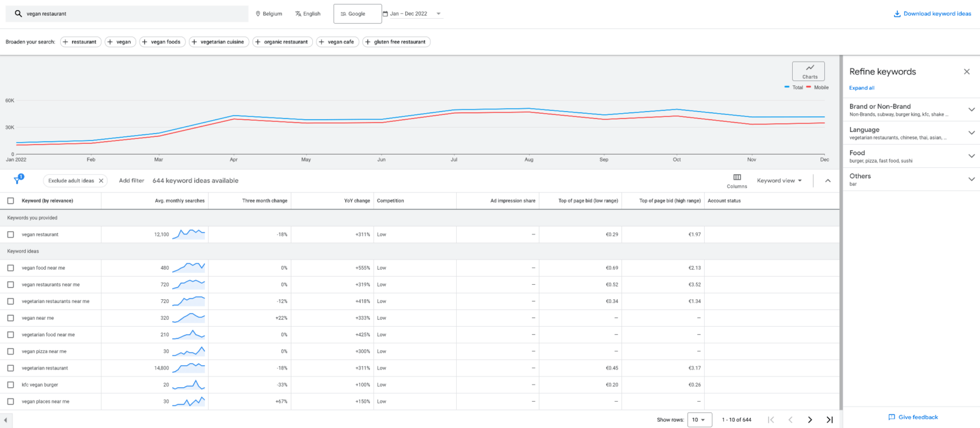Click Download keyword ideas

[x=932, y=13]
